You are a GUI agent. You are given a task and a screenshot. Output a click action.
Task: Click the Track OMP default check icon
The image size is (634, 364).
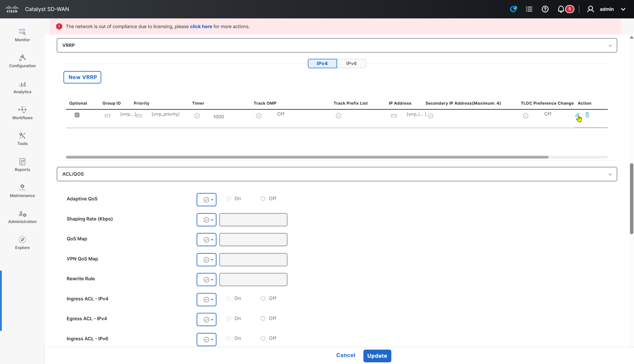259,116
